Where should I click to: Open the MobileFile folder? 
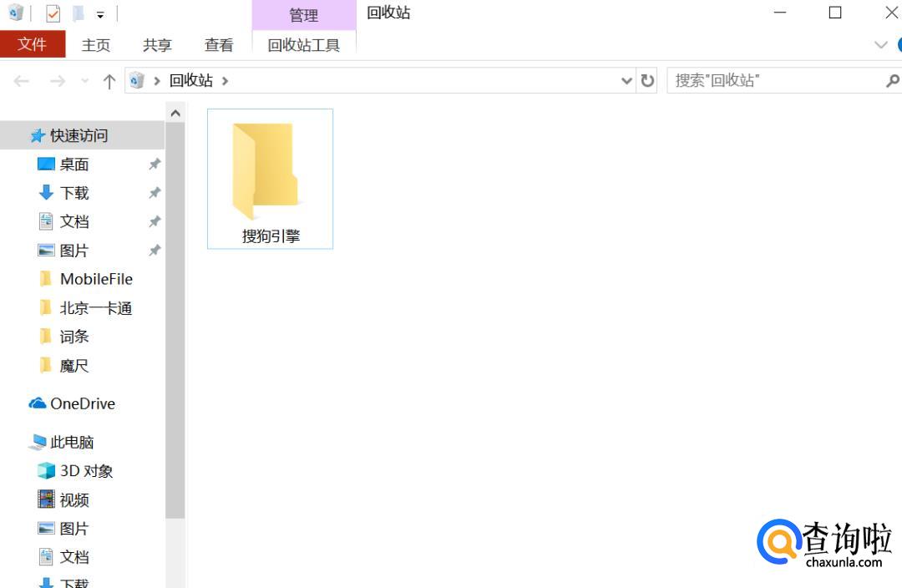(96, 279)
